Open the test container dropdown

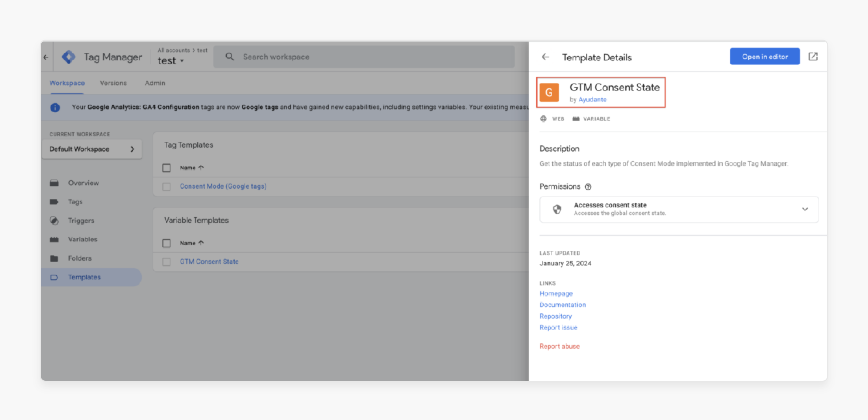171,61
